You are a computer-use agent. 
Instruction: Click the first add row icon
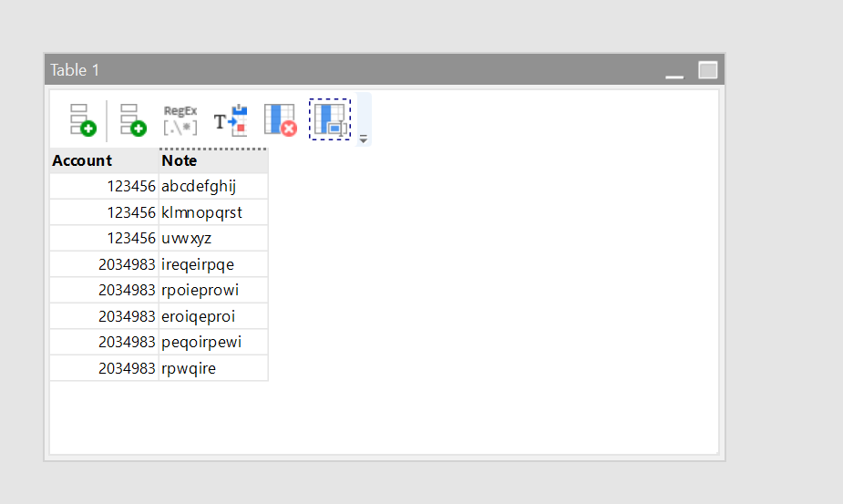point(83,119)
